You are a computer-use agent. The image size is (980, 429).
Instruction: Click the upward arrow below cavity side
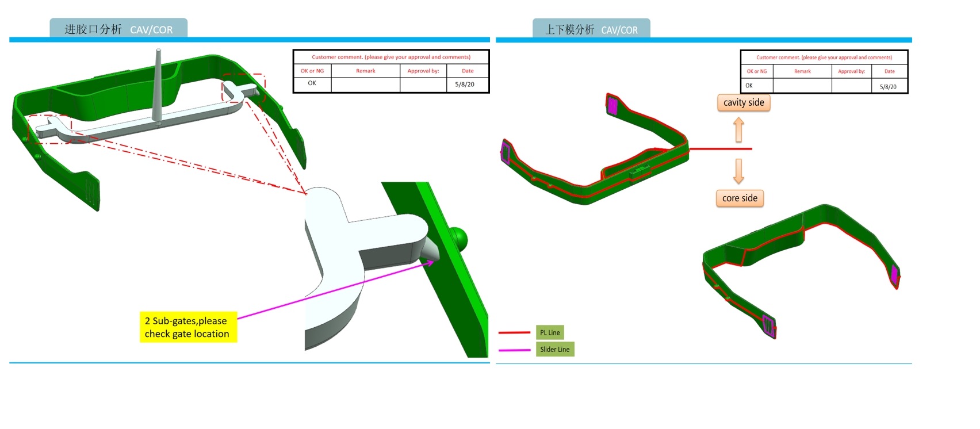[x=739, y=130]
